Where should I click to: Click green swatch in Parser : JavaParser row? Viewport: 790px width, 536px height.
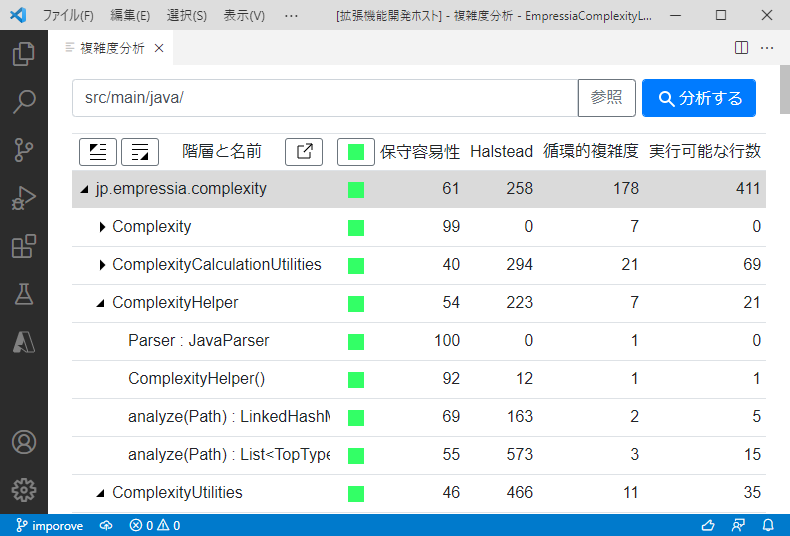click(x=356, y=342)
